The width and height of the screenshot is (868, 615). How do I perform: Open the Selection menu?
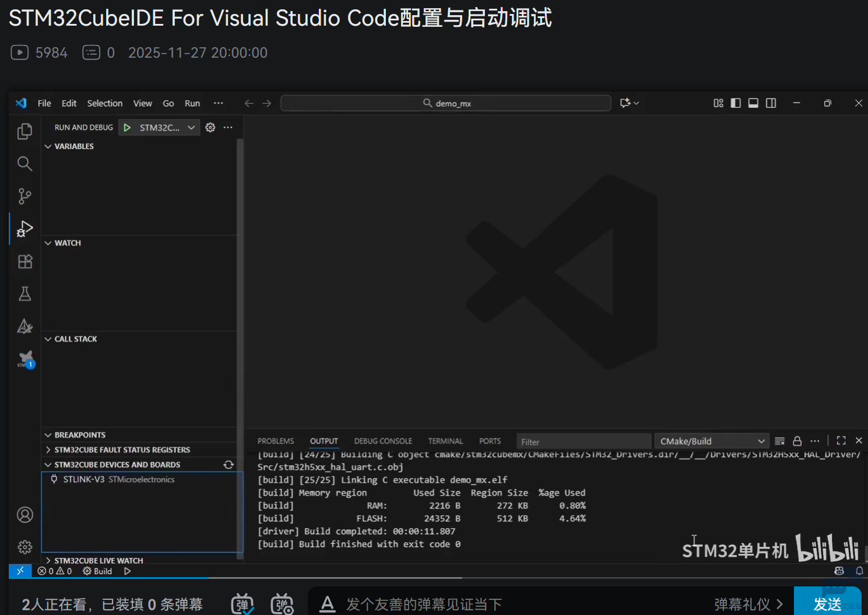click(105, 103)
